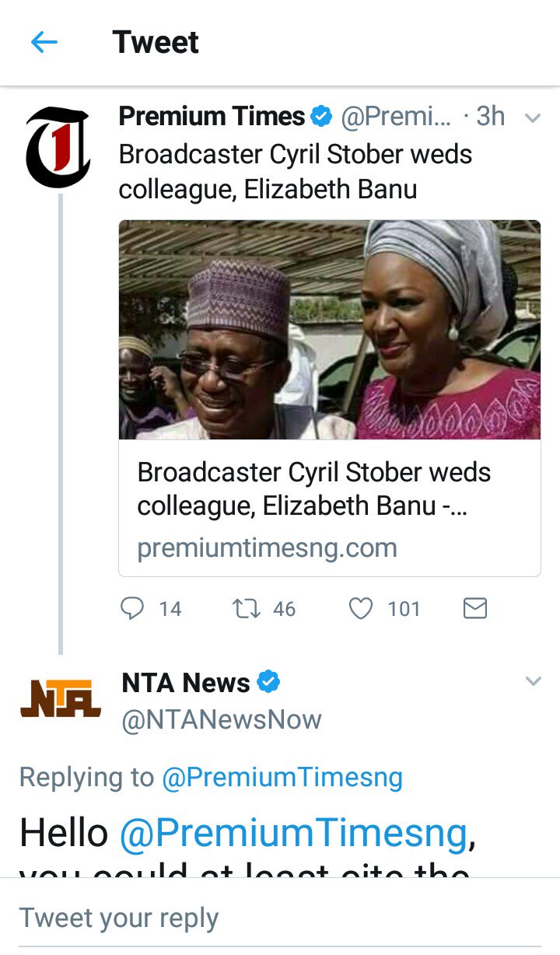Viewport: 560px width, 955px height.
Task: Open the wedding photo preview
Action: coord(329,330)
